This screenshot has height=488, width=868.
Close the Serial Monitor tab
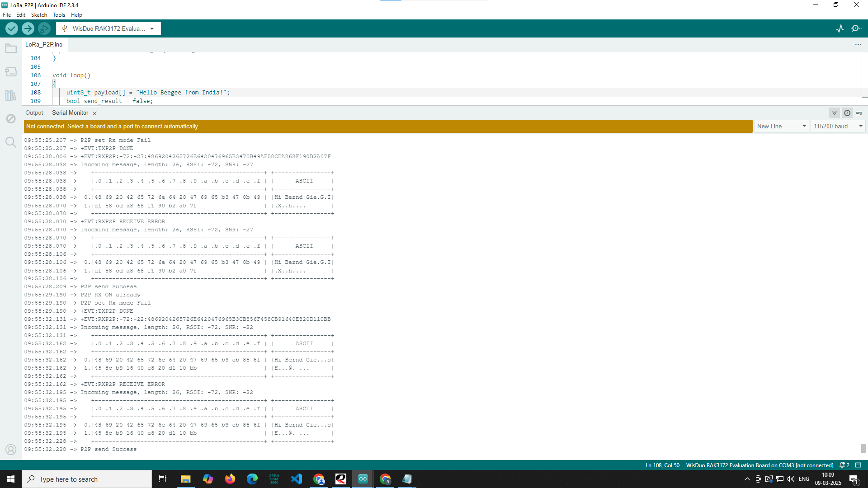click(94, 113)
